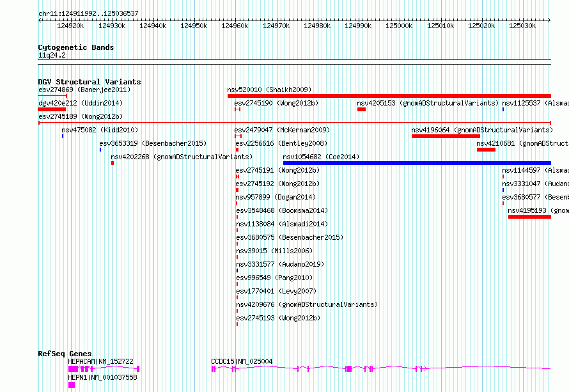569x392 pixels.
Task: Select esv3548468 (Boomsma2014) label
Action: pos(282,210)
